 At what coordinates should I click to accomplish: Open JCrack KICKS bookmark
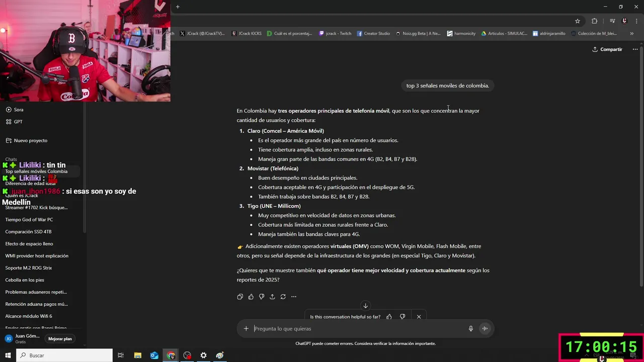click(x=247, y=34)
